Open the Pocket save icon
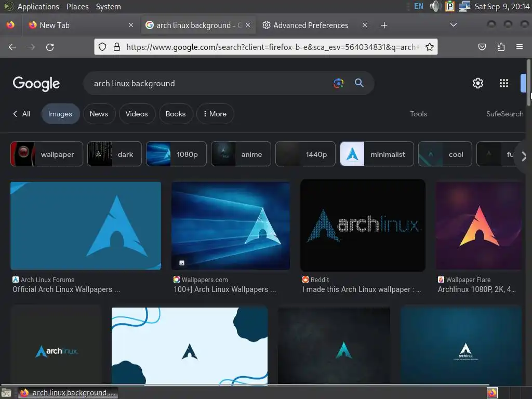 [482, 47]
